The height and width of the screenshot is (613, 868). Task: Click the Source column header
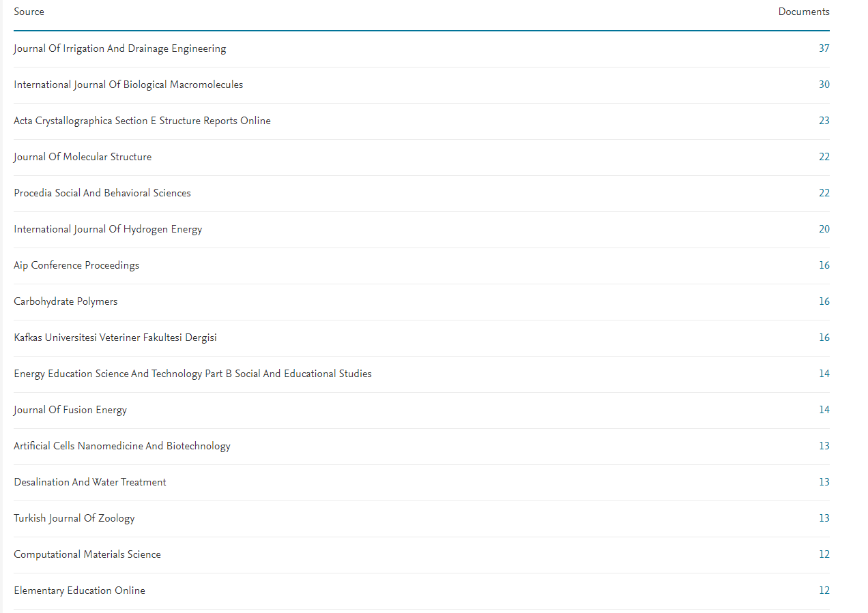pos(29,12)
